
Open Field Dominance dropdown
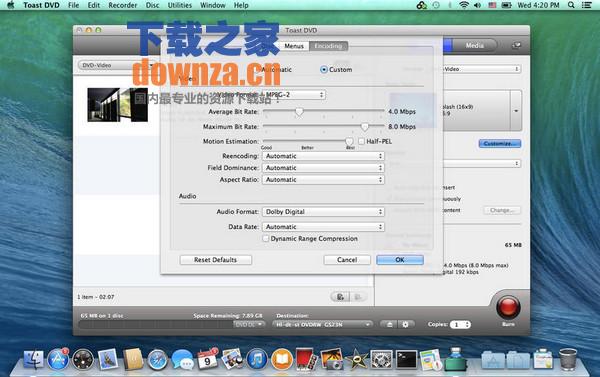[323, 168]
